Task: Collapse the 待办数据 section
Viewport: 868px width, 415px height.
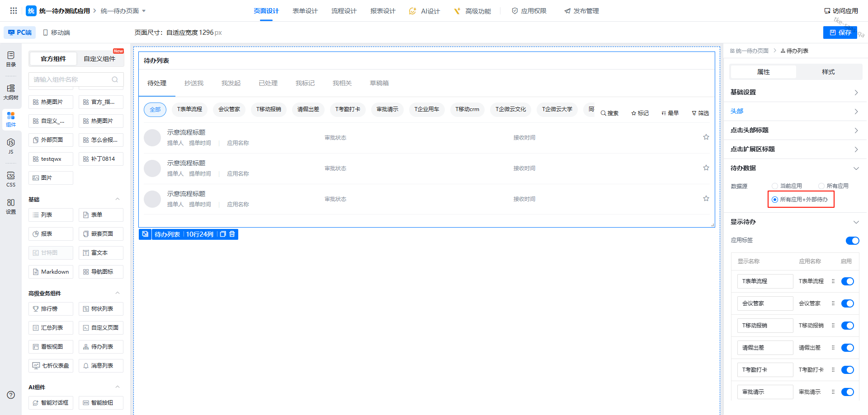Action: (x=856, y=168)
